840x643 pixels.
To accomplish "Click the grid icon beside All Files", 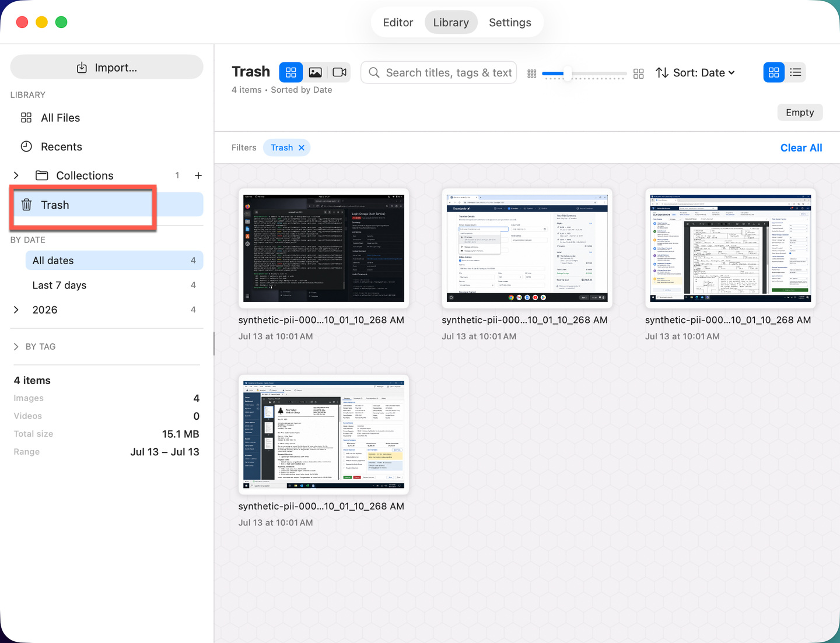I will tap(26, 118).
